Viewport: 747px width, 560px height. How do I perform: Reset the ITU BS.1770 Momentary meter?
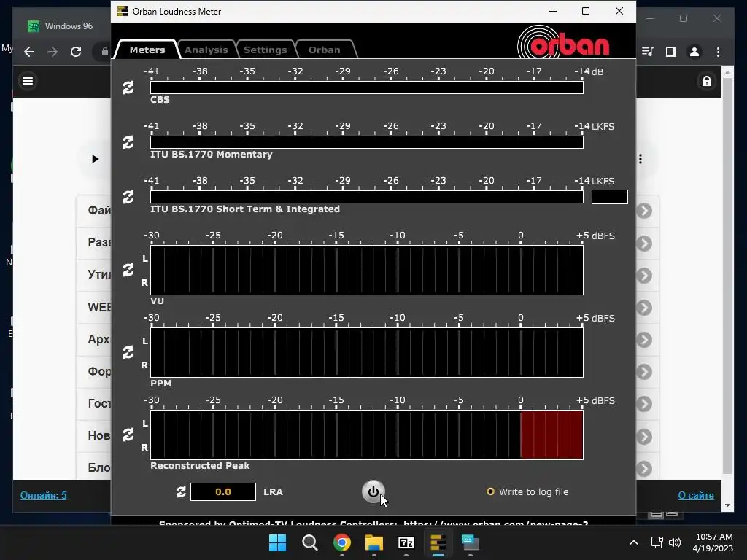(128, 142)
